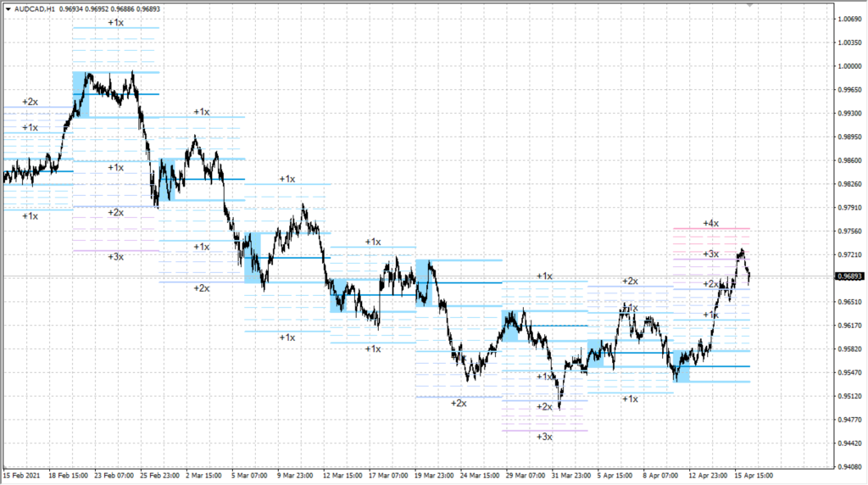Click the small triangle before AUDCAD,H1
Image resolution: width=868 pixels, height=485 pixels.
coord(8,8)
